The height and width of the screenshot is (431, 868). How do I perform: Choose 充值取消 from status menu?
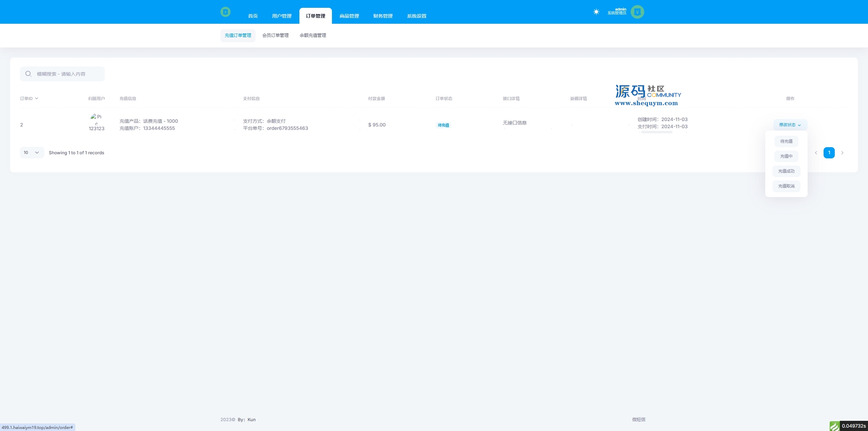pos(786,186)
